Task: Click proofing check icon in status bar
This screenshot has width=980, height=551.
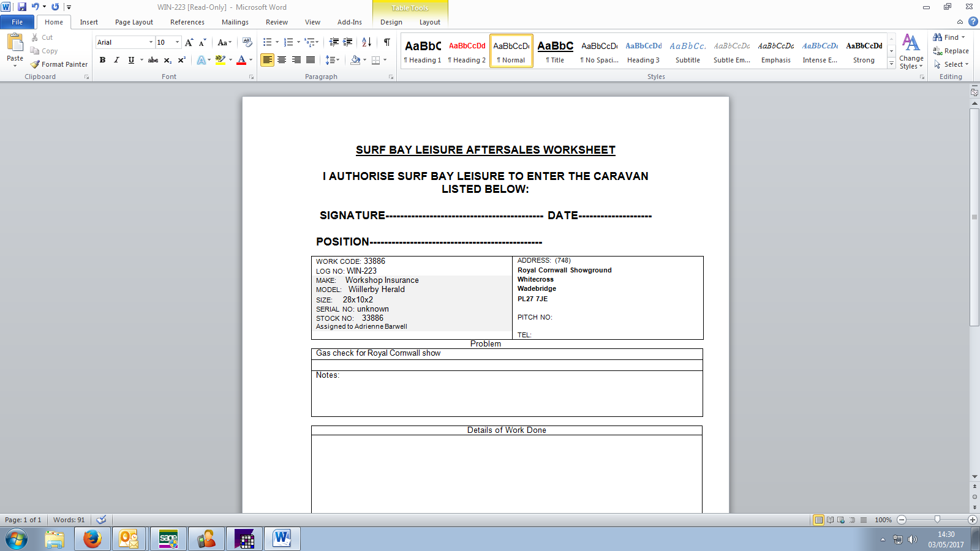Action: pyautogui.click(x=102, y=520)
